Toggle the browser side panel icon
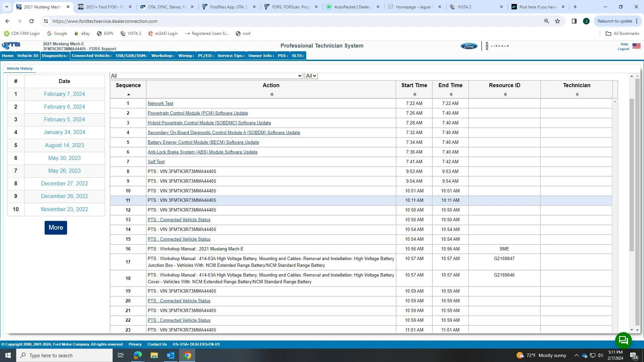The height and width of the screenshot is (362, 644). coord(574,21)
